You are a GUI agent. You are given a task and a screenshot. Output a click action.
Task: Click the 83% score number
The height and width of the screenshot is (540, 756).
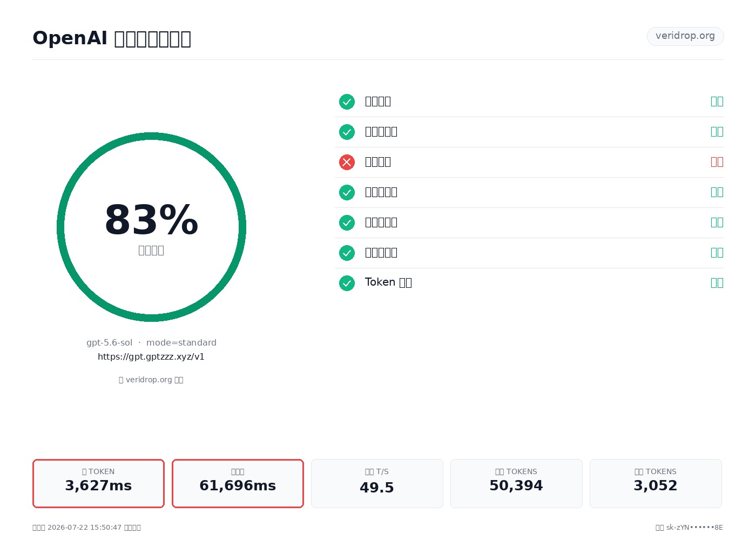point(151,220)
